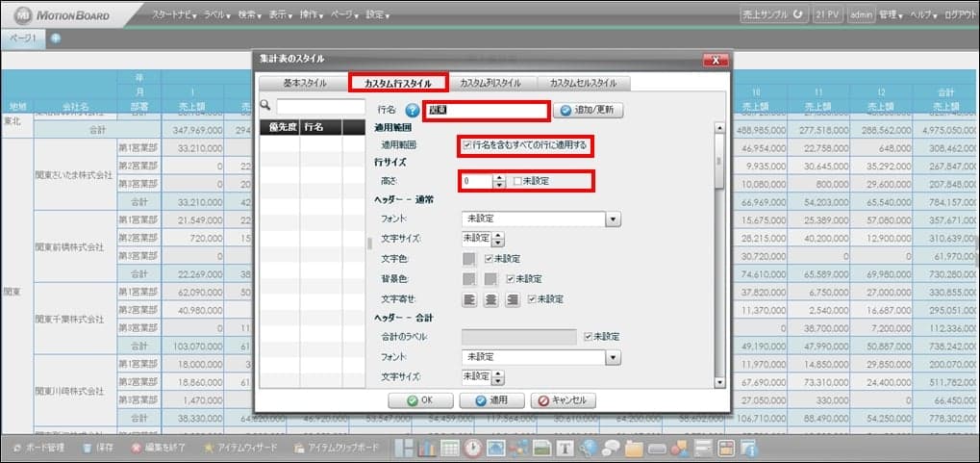Click the orange window panel icon in bottom toolbar
Screen dimensions: 980x463
point(726,448)
